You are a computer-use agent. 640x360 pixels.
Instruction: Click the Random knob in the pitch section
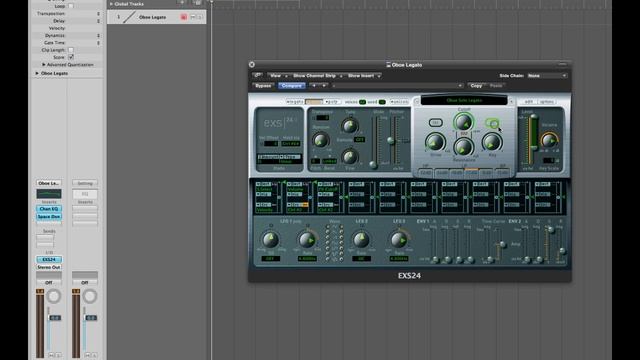click(x=321, y=140)
